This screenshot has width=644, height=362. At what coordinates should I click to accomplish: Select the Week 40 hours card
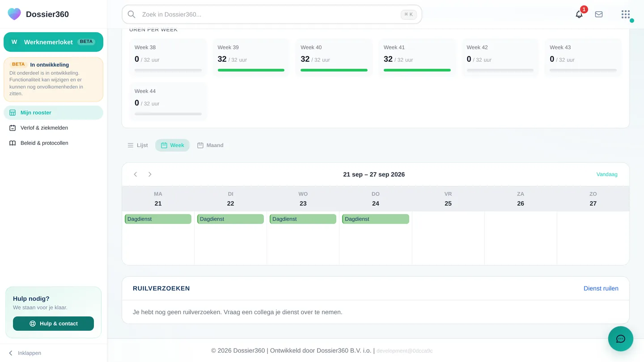[334, 58]
